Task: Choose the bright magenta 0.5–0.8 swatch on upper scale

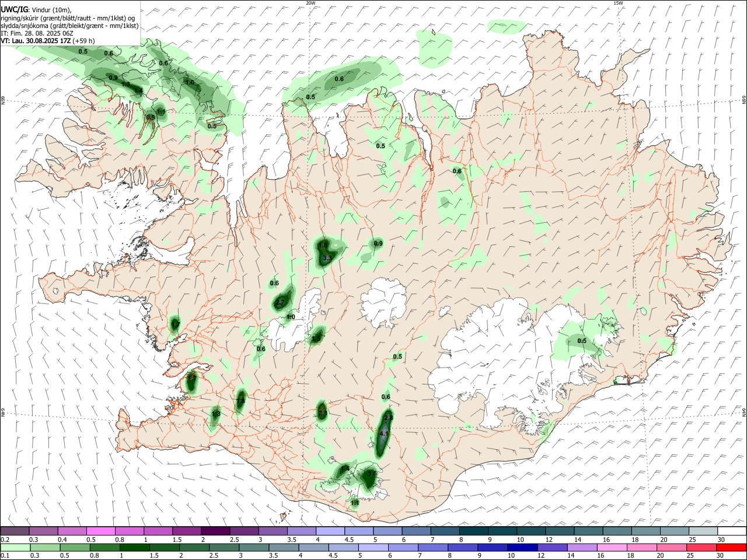Action: [100, 531]
